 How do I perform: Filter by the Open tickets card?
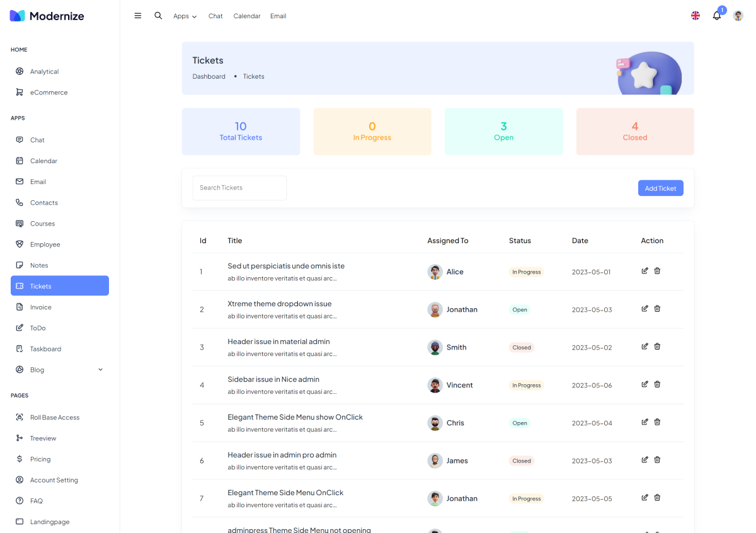pos(503,131)
